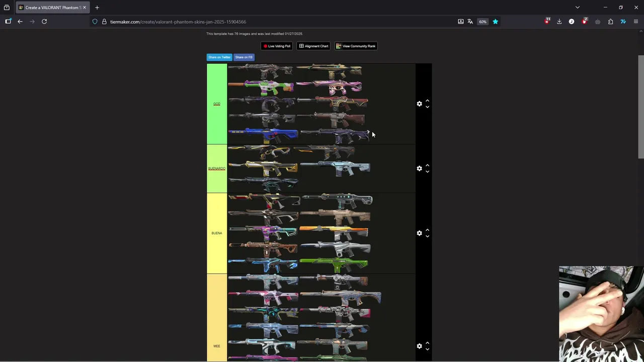The height and width of the screenshot is (362, 644).
Task: Pick the lime green Phantom in BUENA tier
Action: point(334,265)
